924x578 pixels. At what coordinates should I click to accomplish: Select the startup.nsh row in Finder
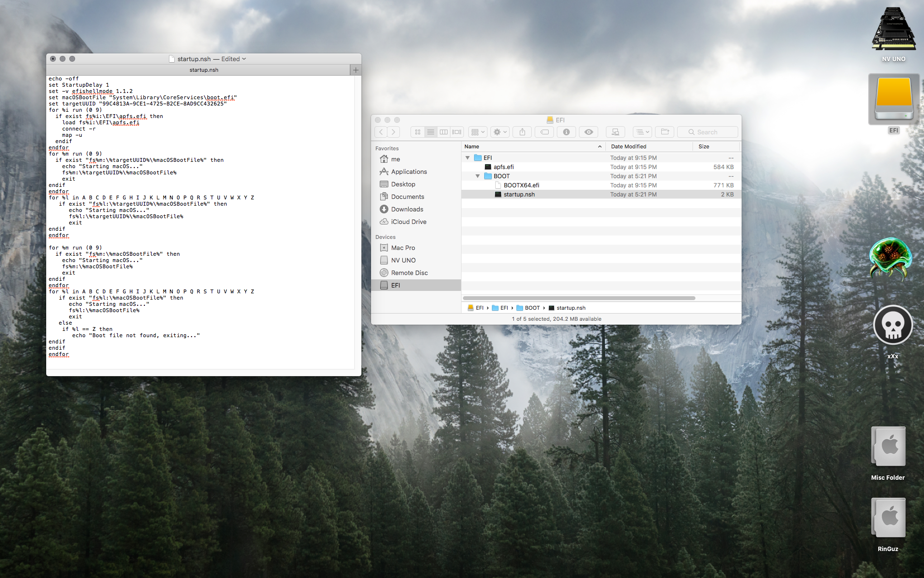click(601, 194)
